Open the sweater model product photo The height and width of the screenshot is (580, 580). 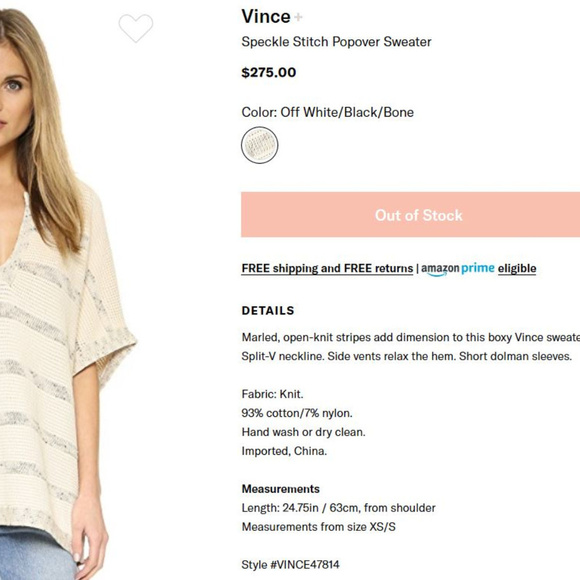[x=70, y=292]
